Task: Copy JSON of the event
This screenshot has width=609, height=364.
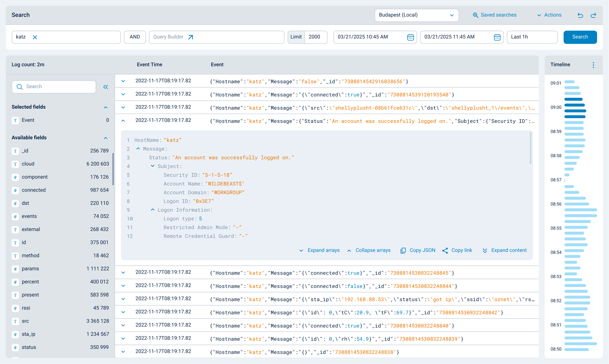Action: pos(418,250)
